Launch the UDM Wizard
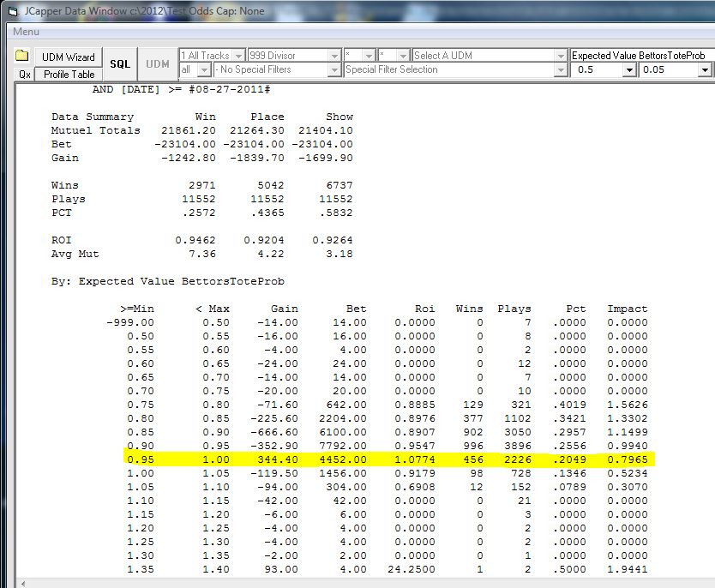The width and height of the screenshot is (715, 588). (x=69, y=57)
